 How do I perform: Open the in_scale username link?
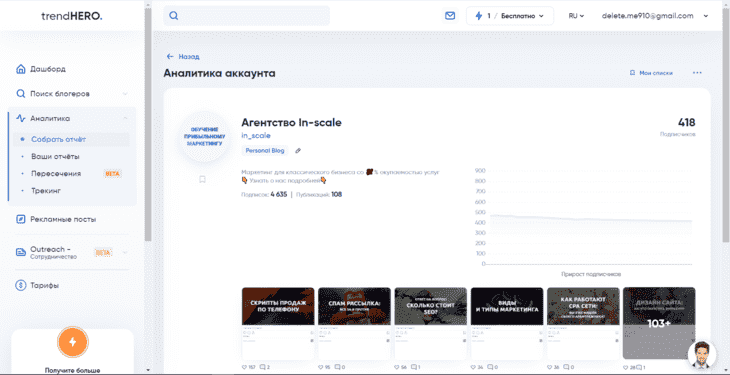256,136
